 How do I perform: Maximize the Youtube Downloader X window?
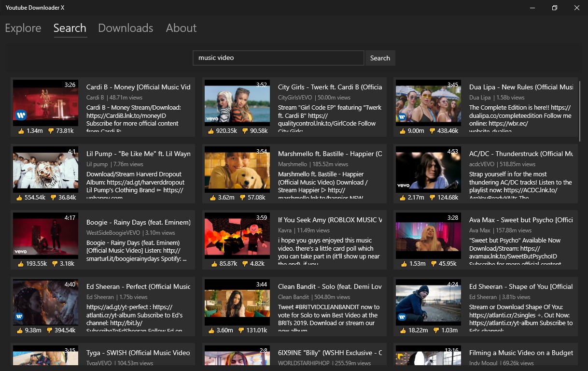click(x=555, y=8)
